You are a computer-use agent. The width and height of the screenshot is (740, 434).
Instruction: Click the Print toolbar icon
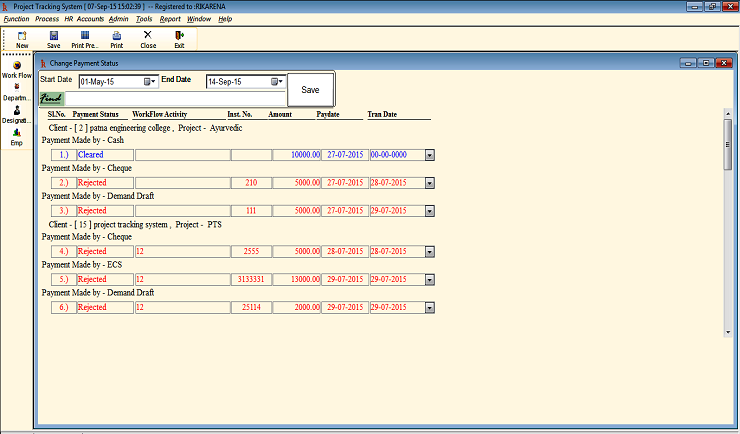(117, 39)
